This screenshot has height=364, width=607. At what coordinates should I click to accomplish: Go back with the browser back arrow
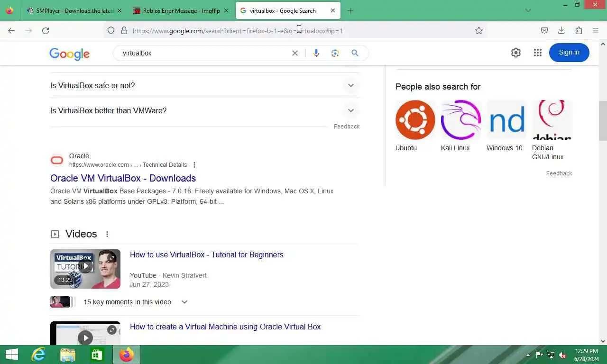point(11,30)
